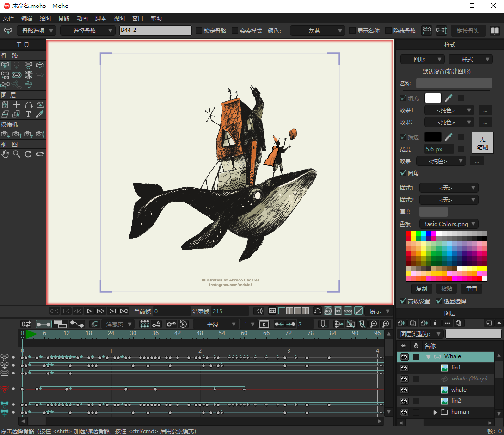Viewport: 504px width, 435px height.
Task: Open the 动画 menu
Action: point(82,18)
